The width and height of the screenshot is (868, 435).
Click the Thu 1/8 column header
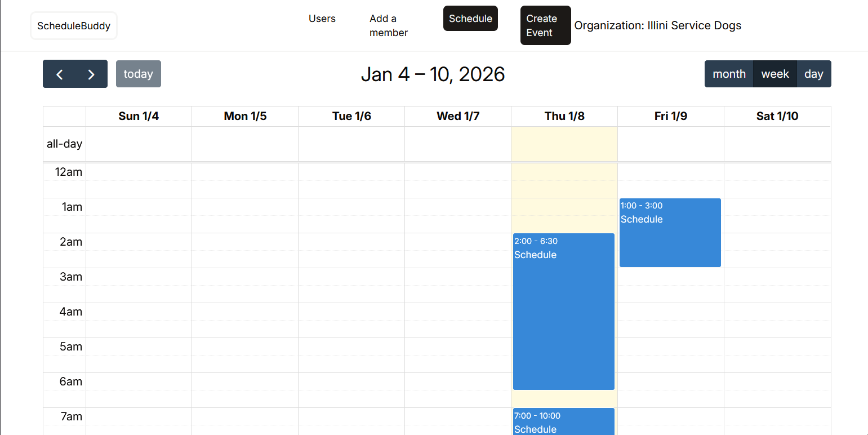564,116
